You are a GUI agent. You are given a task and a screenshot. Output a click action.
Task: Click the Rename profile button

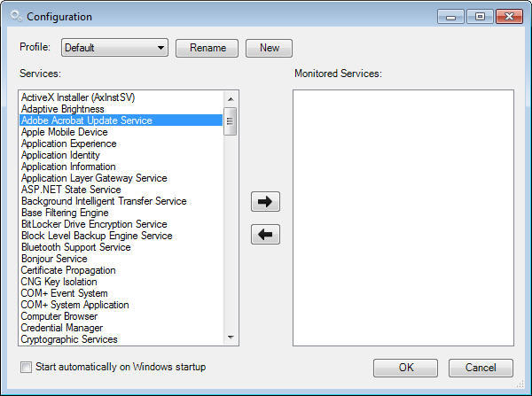(x=207, y=48)
